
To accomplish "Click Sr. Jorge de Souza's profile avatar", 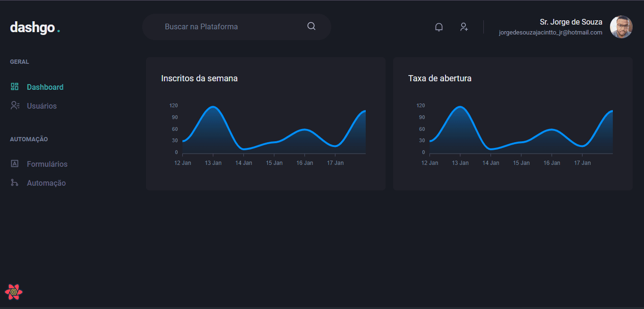I will 621,27.
